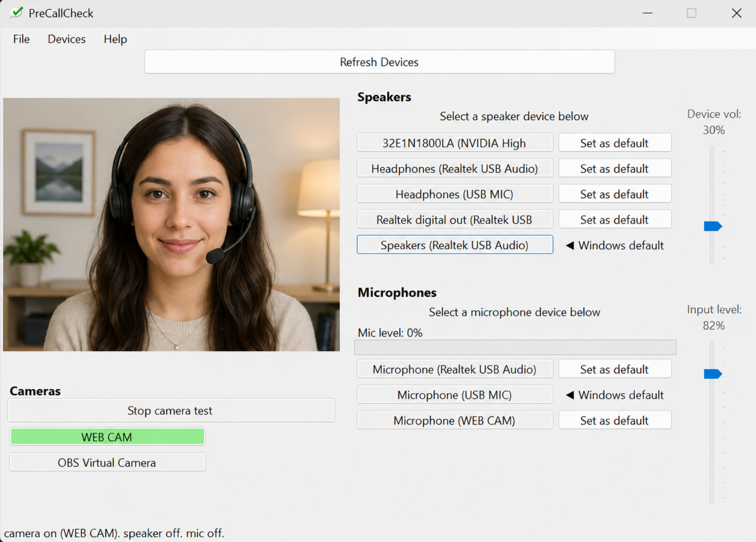
Task: Set Microphone (WEB CAM) as default
Action: pyautogui.click(x=615, y=420)
